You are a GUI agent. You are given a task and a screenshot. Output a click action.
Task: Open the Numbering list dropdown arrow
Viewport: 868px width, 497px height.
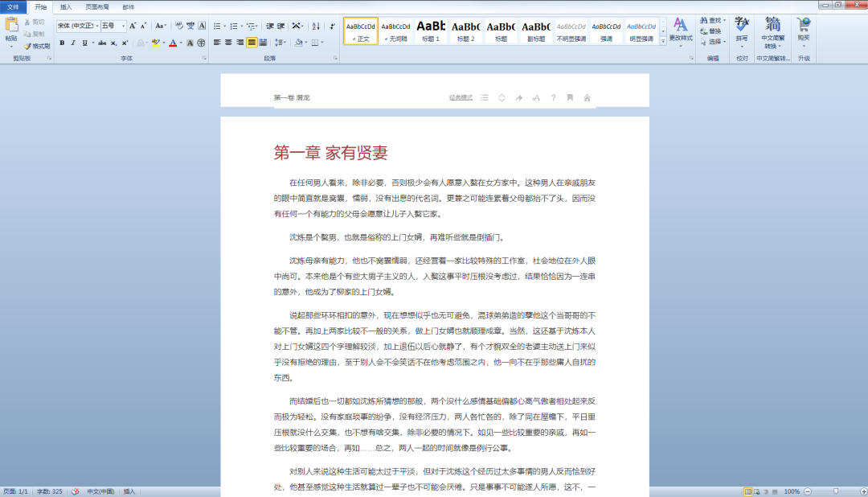(x=241, y=26)
